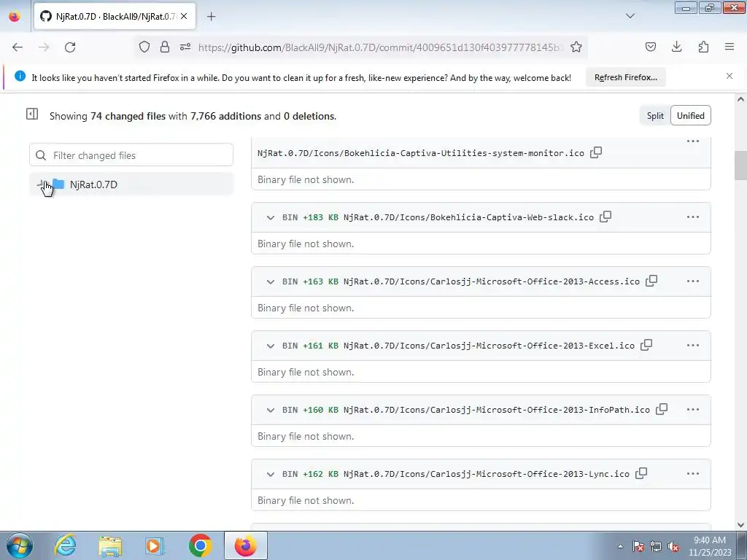The width and height of the screenshot is (747, 560).
Task: Click the scrollbar up arrow
Action: pyautogui.click(x=740, y=99)
